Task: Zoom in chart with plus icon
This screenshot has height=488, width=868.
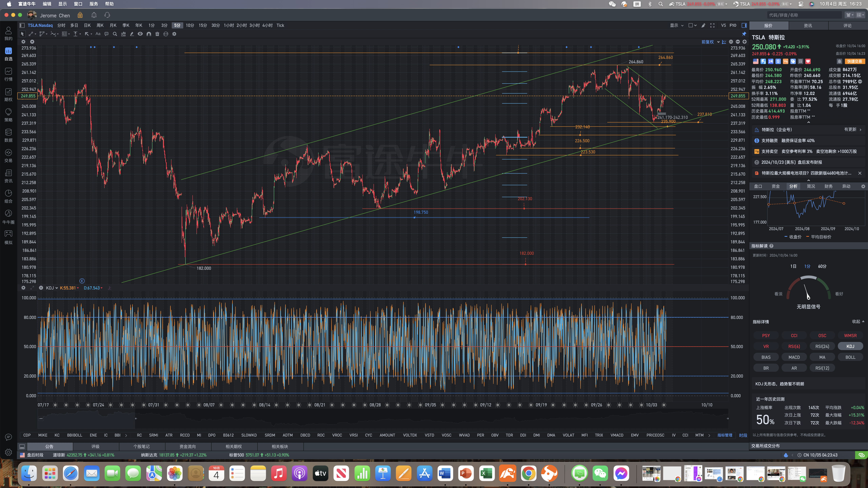Action: [745, 42]
